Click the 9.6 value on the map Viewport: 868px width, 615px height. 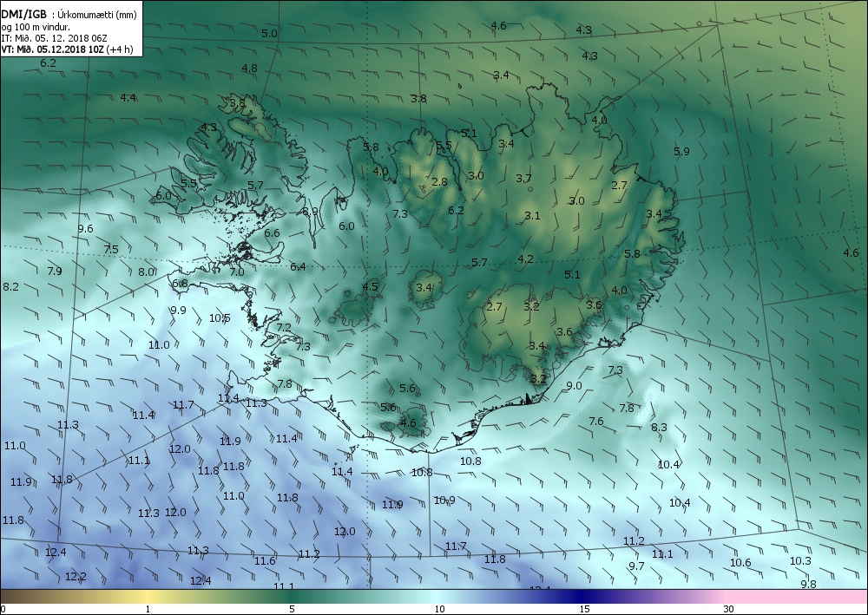point(85,228)
